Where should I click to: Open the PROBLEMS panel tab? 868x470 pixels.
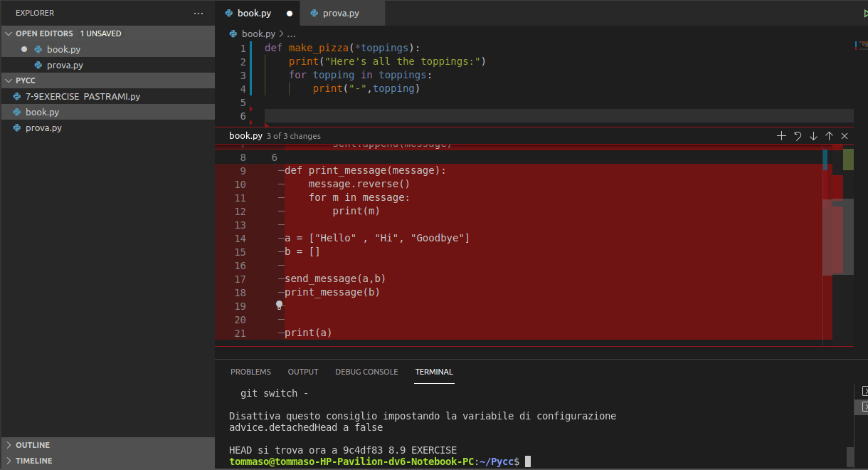pyautogui.click(x=250, y=371)
